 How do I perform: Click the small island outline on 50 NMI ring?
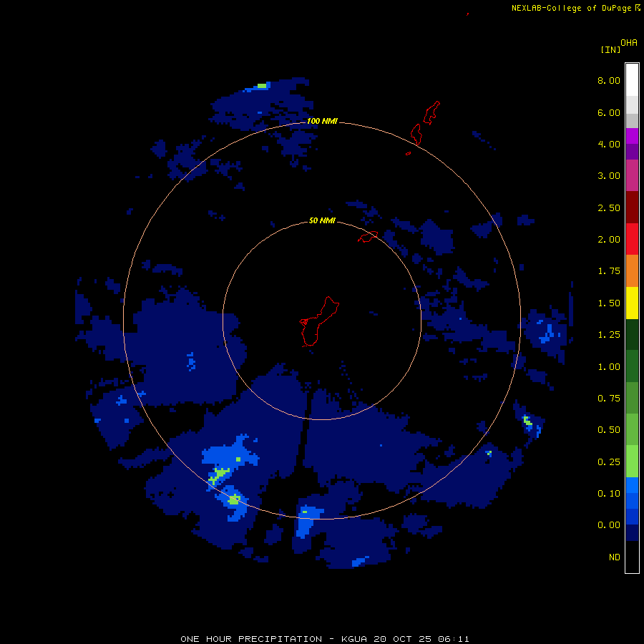368,237
